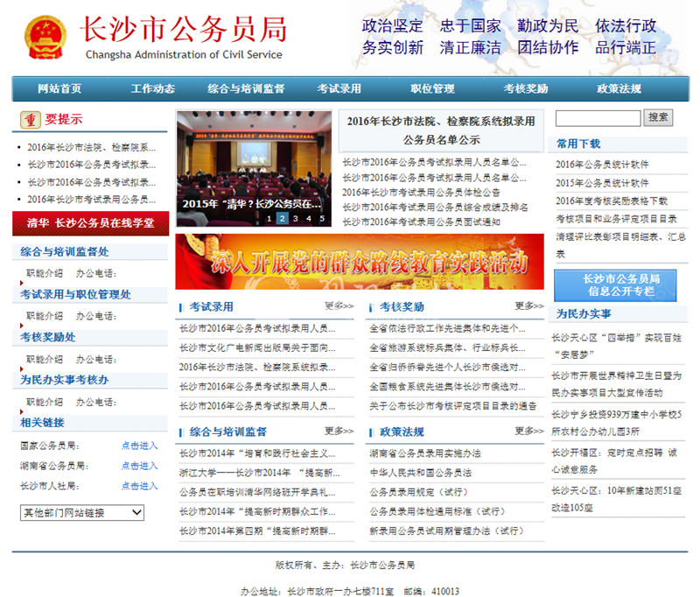700x597 pixels.
Task: Open 长沙市2016年考试录用公务员综合成绩及排名
Action: [435, 207]
